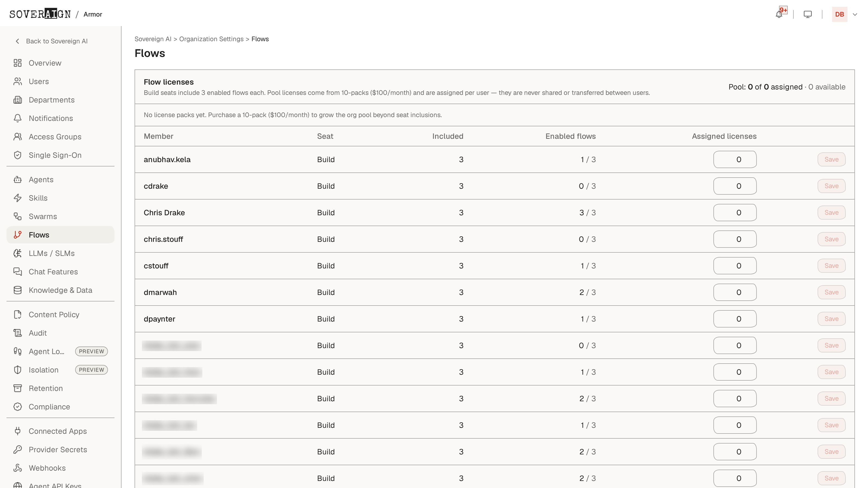Click the Overview grid icon
The height and width of the screenshot is (488, 868).
click(18, 63)
